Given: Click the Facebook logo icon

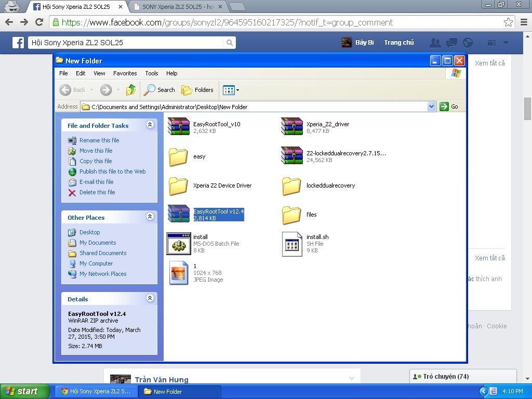Looking at the screenshot, I should click(x=18, y=43).
